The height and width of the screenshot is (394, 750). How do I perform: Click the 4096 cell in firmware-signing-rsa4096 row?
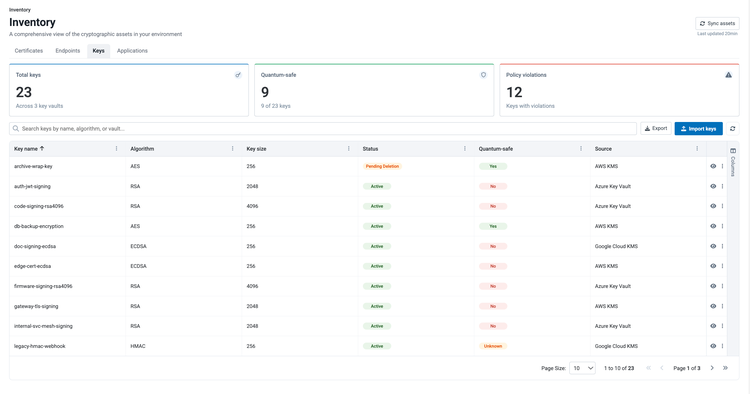[x=252, y=286]
